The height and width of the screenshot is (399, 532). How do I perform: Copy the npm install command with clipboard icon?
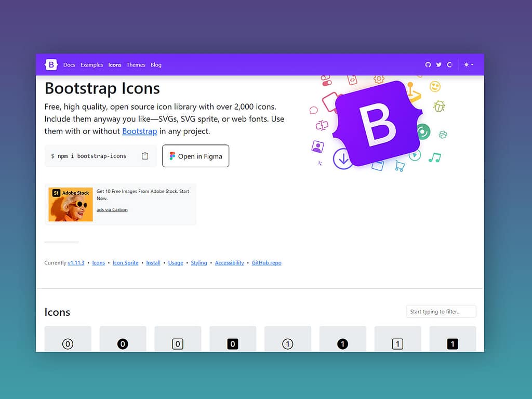(x=145, y=156)
